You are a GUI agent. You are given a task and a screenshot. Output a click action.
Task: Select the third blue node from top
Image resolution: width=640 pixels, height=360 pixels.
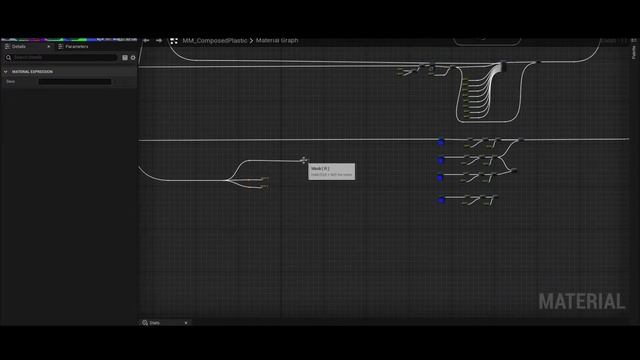440,177
